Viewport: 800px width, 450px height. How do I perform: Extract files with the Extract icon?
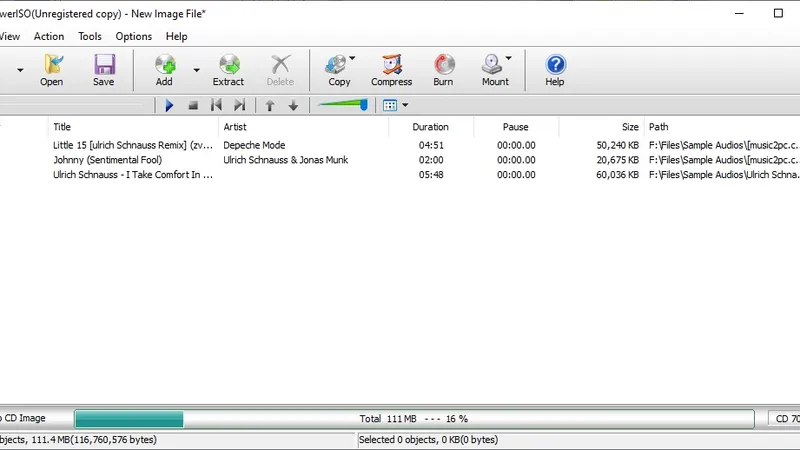click(228, 70)
